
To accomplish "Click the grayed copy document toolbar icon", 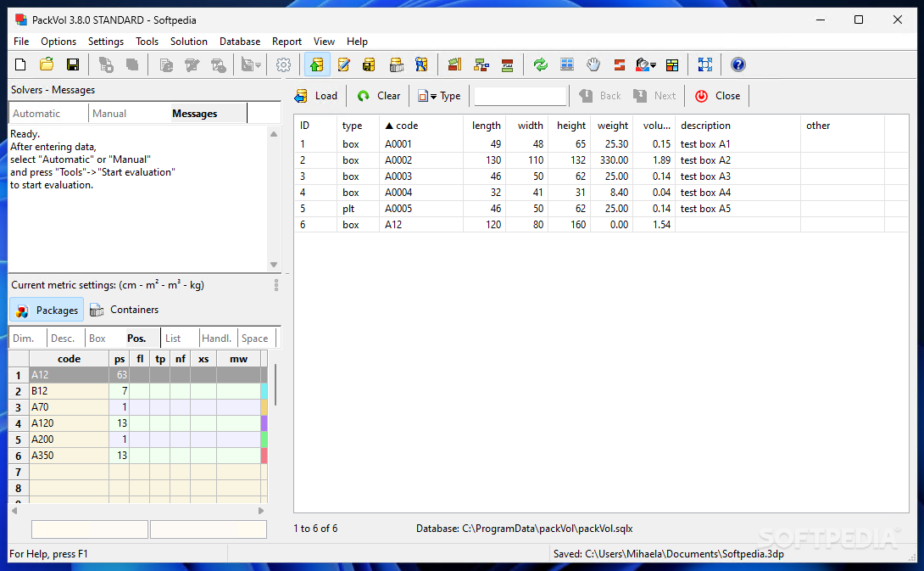I will [x=106, y=64].
